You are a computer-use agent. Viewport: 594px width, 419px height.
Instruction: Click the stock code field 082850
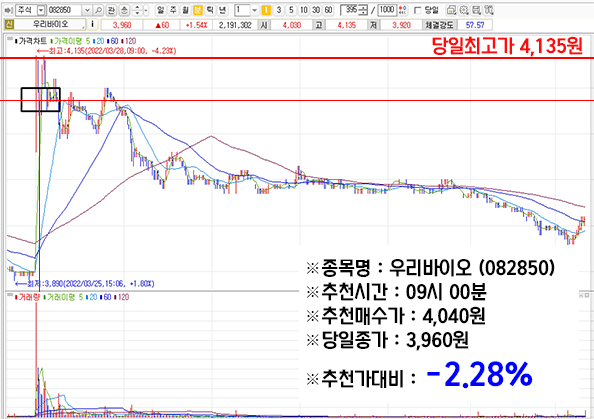pyautogui.click(x=65, y=10)
